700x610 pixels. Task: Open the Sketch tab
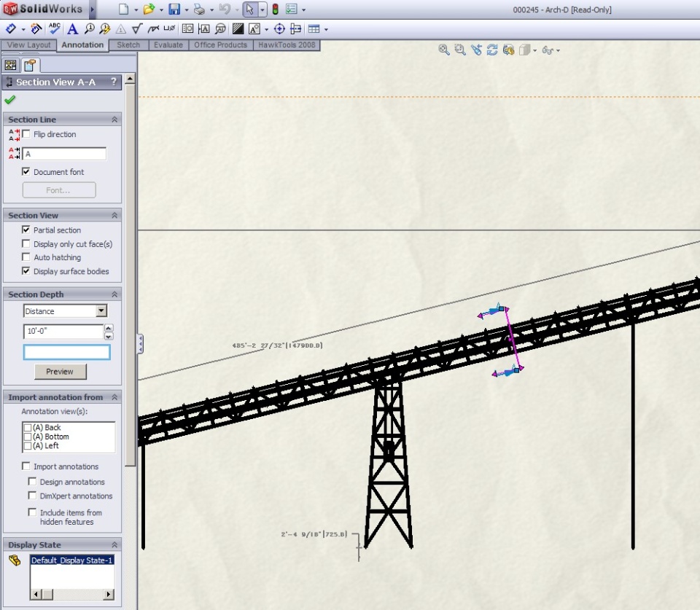[128, 45]
